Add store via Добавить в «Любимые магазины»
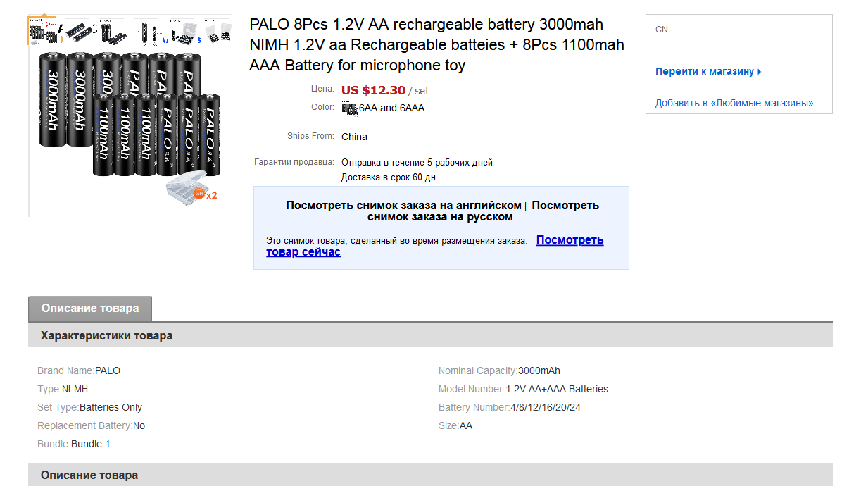Screen dimensions: 868x486 pyautogui.click(x=734, y=103)
